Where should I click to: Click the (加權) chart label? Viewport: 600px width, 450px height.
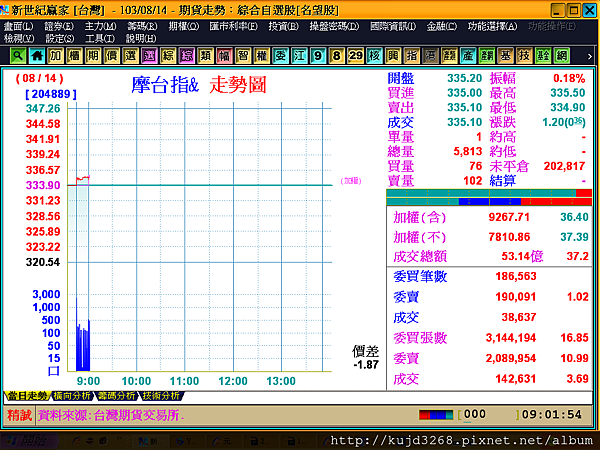351,181
